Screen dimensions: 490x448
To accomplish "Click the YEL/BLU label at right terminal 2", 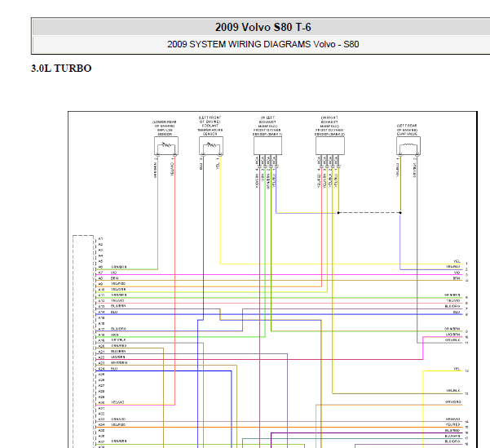I will click(x=452, y=267).
